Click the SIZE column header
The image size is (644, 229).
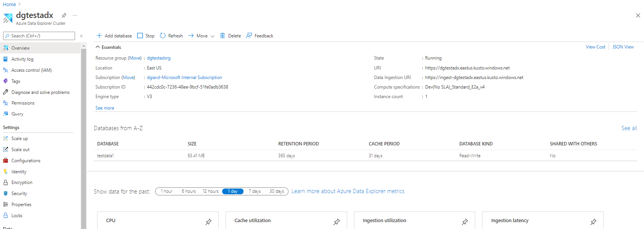pos(192,144)
